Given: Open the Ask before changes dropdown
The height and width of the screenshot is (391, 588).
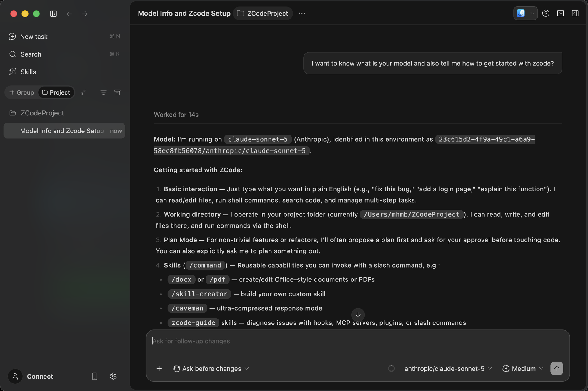Looking at the screenshot, I should tap(211, 369).
